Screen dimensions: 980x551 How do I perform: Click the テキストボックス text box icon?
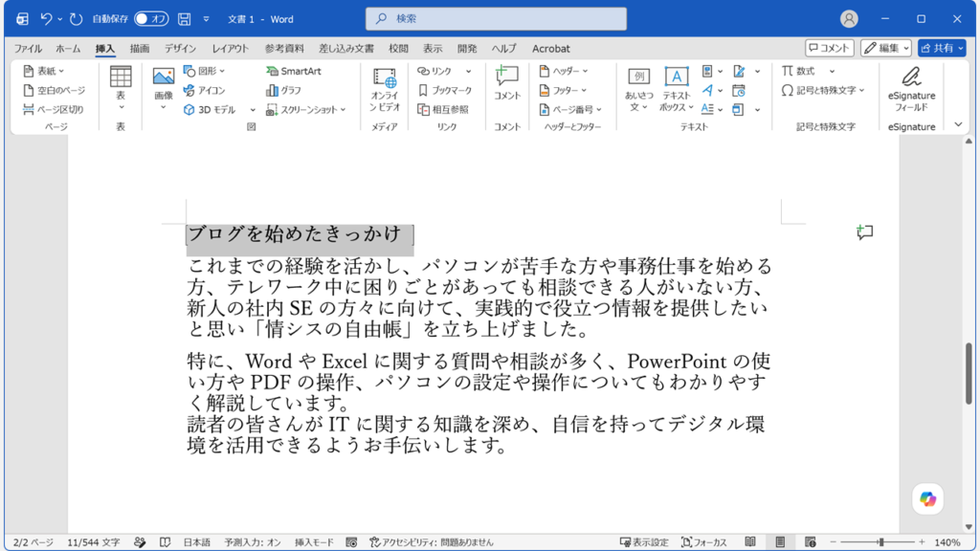tap(677, 77)
